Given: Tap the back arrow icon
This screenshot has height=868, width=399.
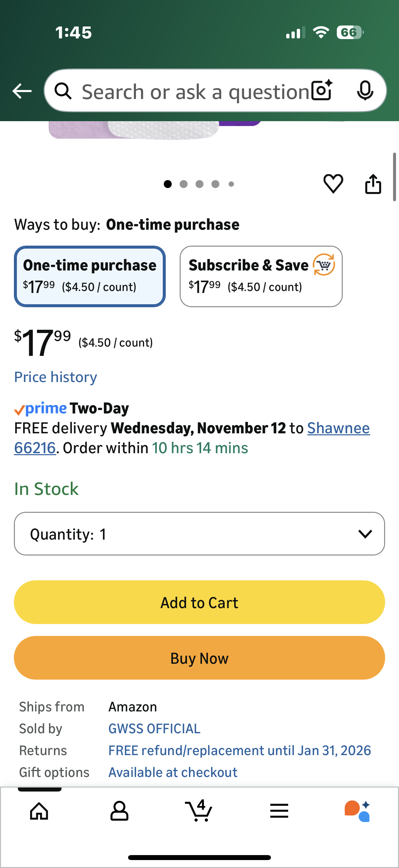Looking at the screenshot, I should pos(22,91).
